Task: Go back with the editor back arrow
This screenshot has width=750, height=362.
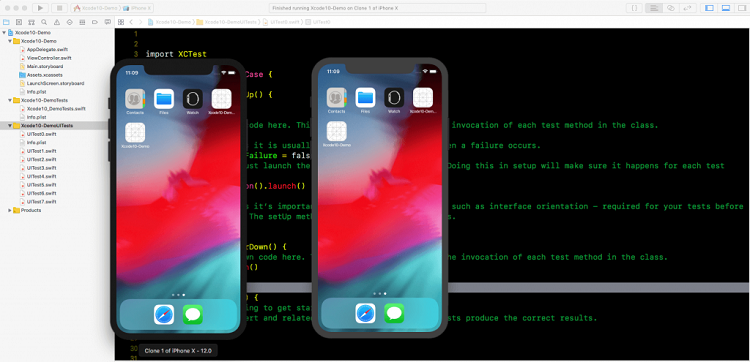Action: (x=131, y=22)
